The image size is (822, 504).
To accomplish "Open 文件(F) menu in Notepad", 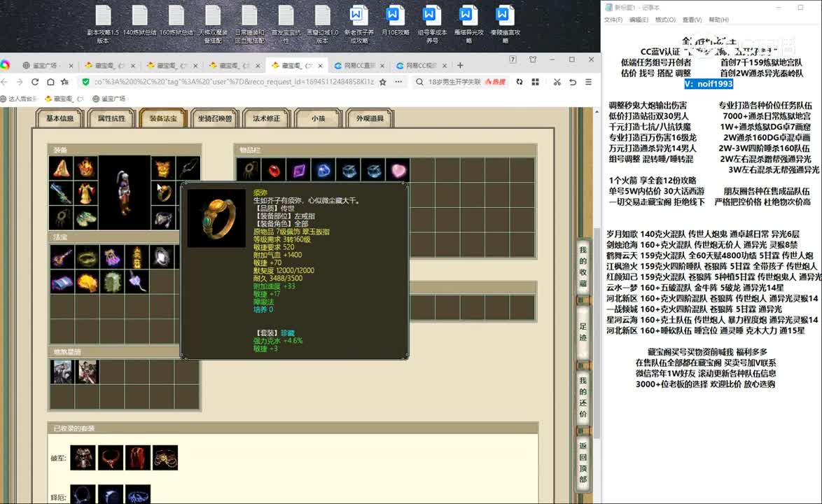I will click(x=613, y=20).
